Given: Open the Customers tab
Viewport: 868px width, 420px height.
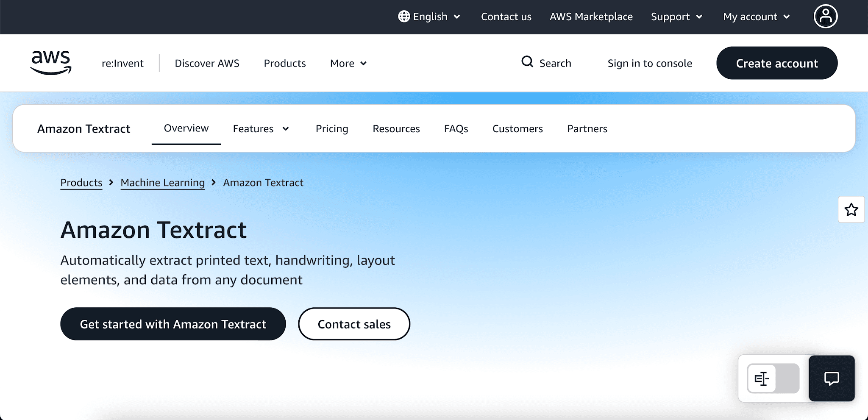Looking at the screenshot, I should click(x=517, y=129).
